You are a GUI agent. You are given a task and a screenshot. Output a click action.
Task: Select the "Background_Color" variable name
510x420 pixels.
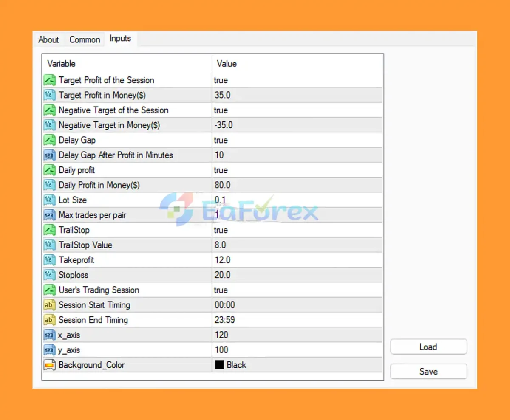point(92,365)
